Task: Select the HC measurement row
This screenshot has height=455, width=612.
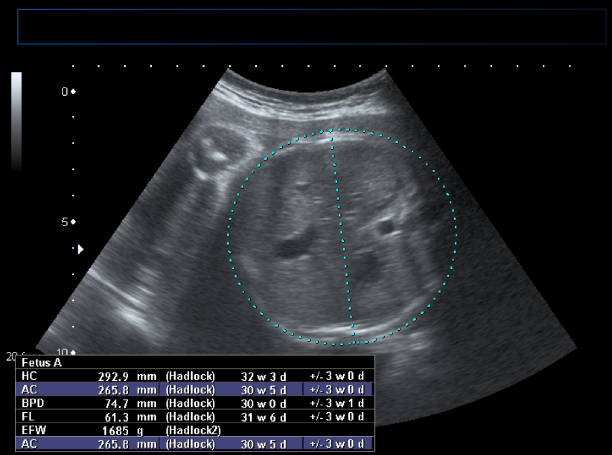Action: [x=195, y=376]
